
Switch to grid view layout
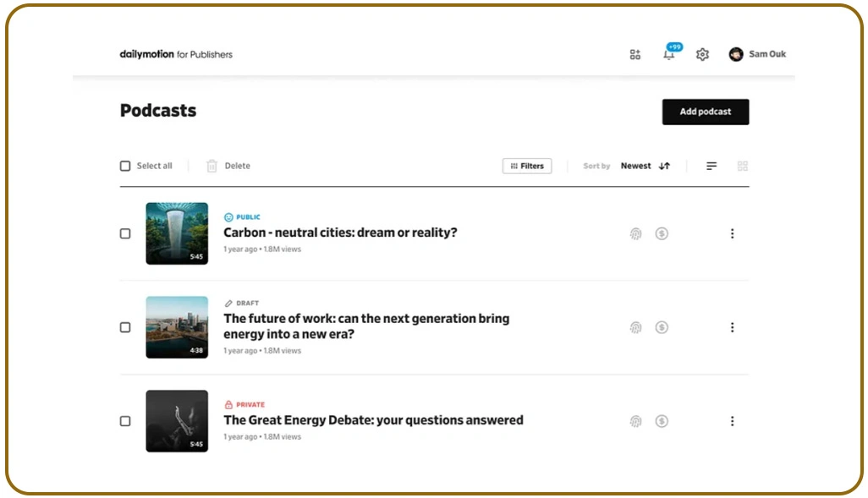743,166
